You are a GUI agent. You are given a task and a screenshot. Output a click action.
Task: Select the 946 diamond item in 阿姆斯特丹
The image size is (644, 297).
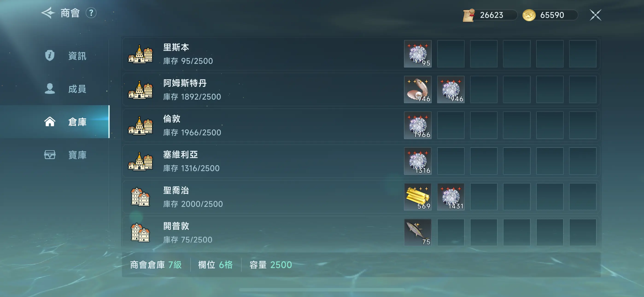pos(451,90)
